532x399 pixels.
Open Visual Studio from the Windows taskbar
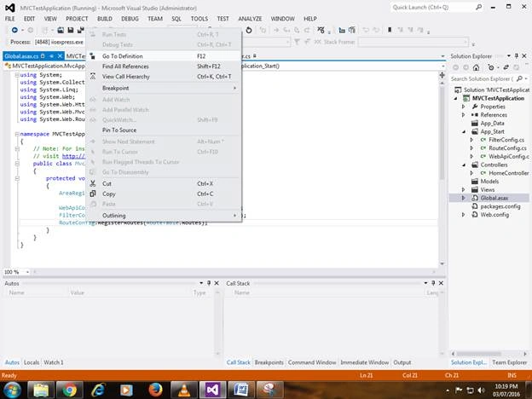212,390
